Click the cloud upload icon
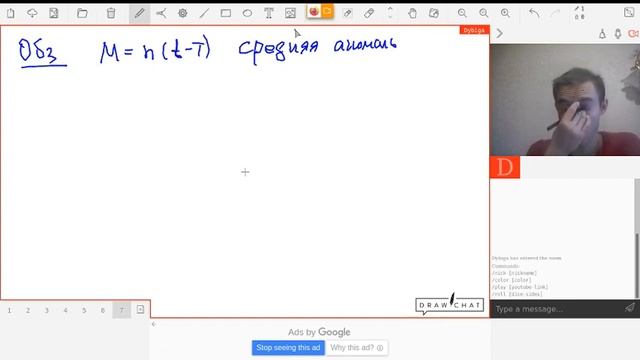The width and height of the screenshot is (640, 360). [x=32, y=13]
